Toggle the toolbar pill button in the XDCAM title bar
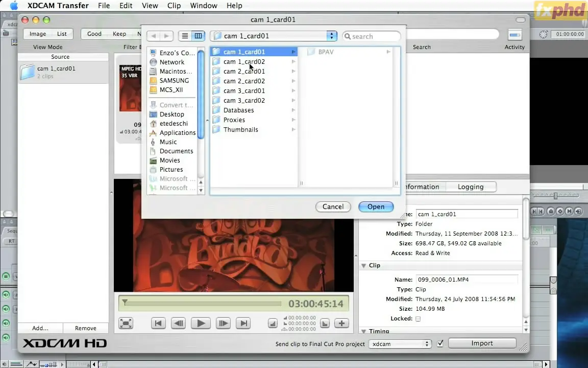Viewport: 588px width, 368px height. [x=521, y=20]
